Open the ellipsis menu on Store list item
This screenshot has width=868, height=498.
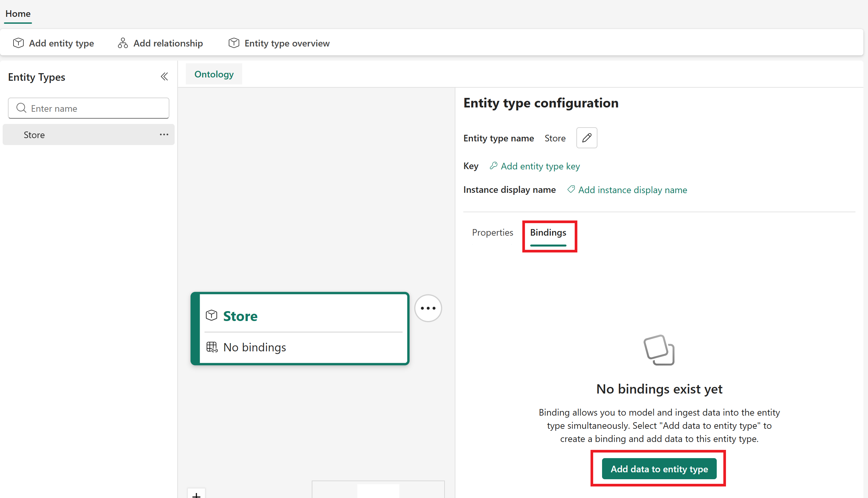click(x=164, y=134)
